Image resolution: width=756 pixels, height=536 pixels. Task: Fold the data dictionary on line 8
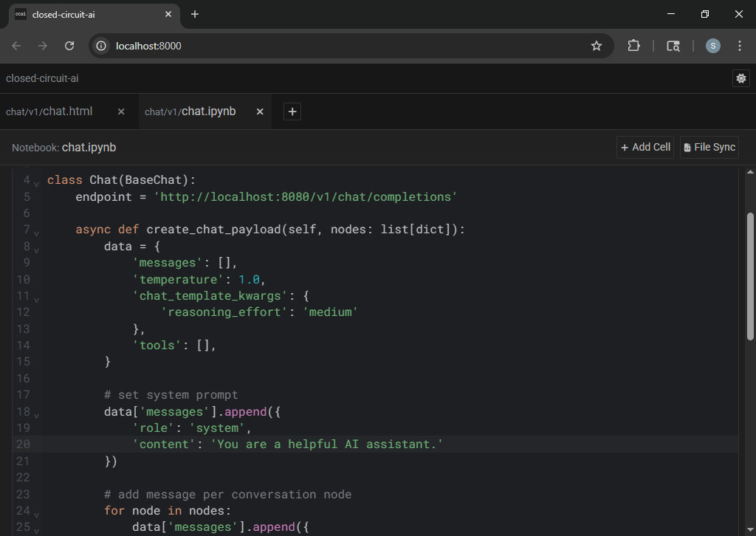tap(37, 250)
